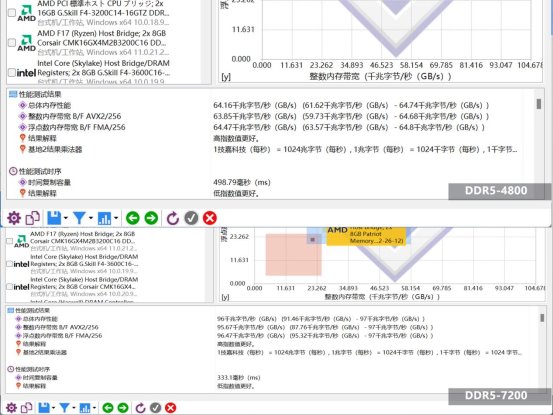Open filter dropdown arrow in DDR5-7200 window

(74, 408)
